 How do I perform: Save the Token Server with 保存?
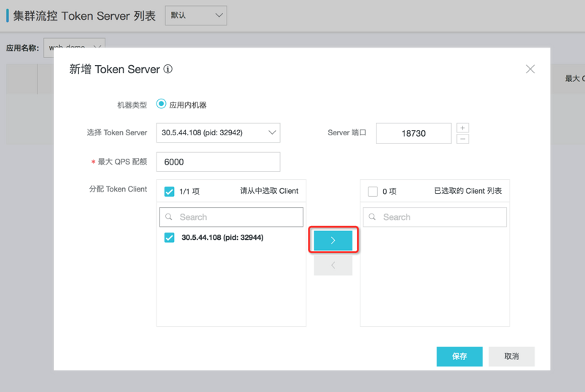[x=459, y=356]
